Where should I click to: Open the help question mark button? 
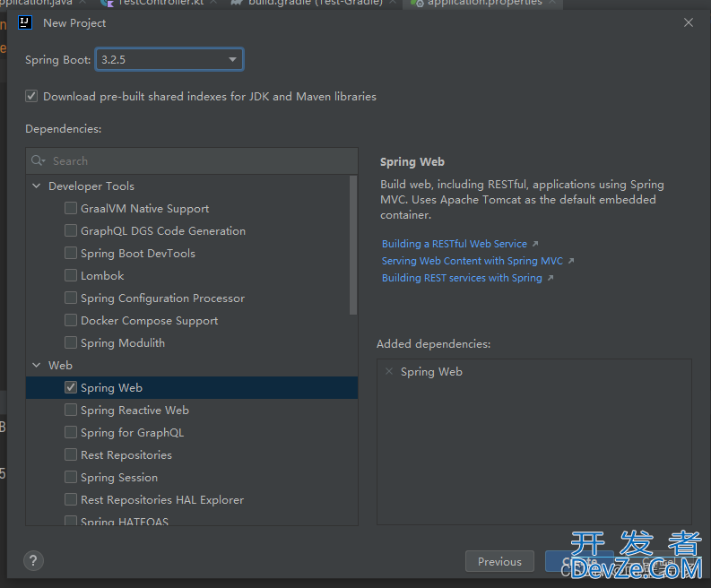pyautogui.click(x=33, y=561)
